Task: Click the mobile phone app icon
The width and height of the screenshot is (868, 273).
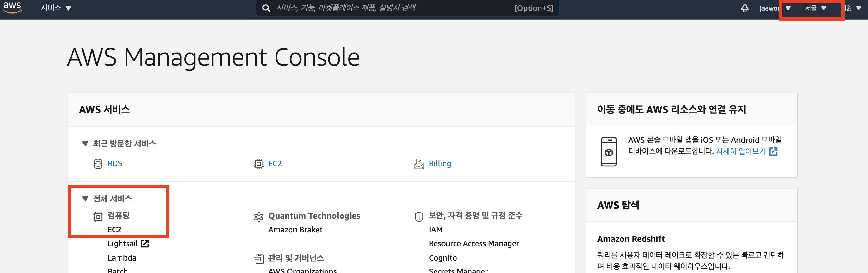Action: pos(609,152)
